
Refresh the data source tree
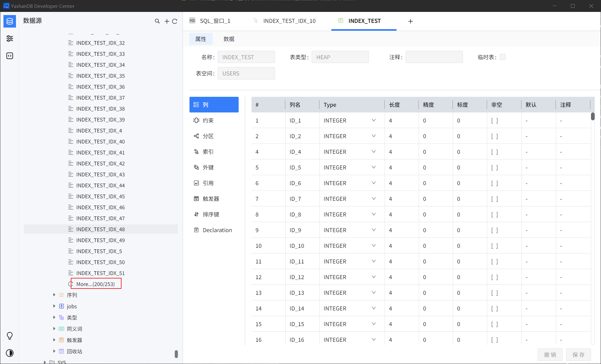click(175, 21)
